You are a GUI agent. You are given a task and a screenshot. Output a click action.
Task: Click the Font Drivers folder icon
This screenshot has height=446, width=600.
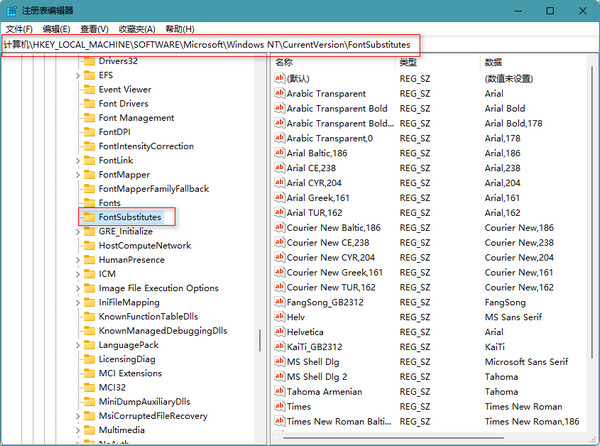tap(88, 104)
